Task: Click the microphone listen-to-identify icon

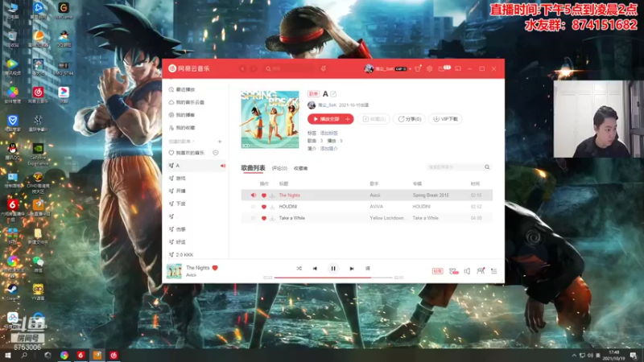Action: [324, 69]
